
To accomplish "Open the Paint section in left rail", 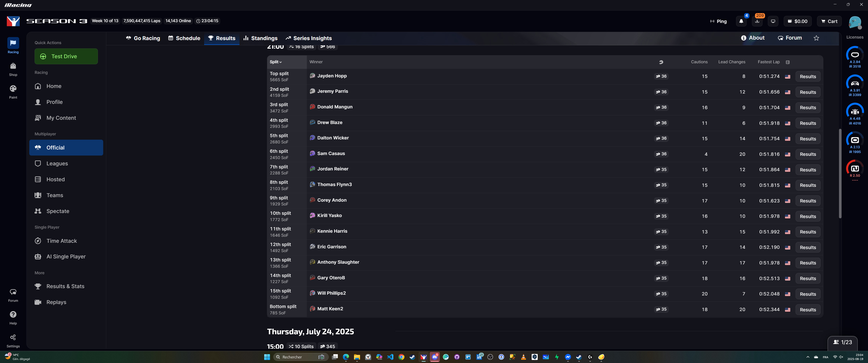I will tap(13, 92).
